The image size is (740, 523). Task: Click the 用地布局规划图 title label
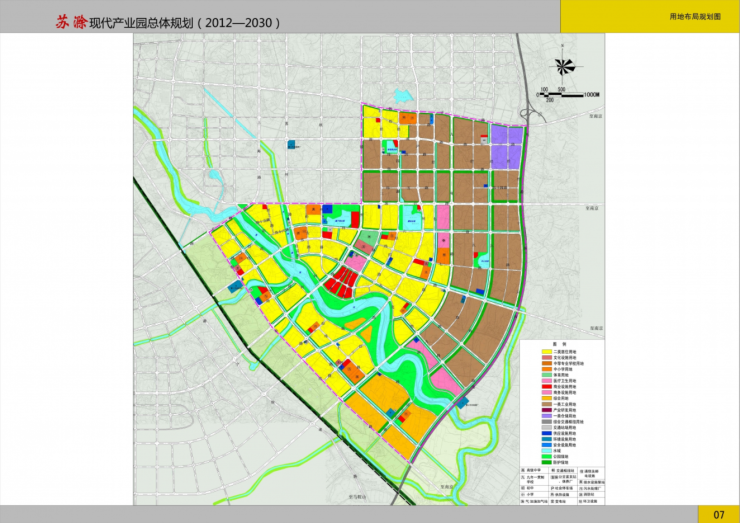tap(695, 17)
